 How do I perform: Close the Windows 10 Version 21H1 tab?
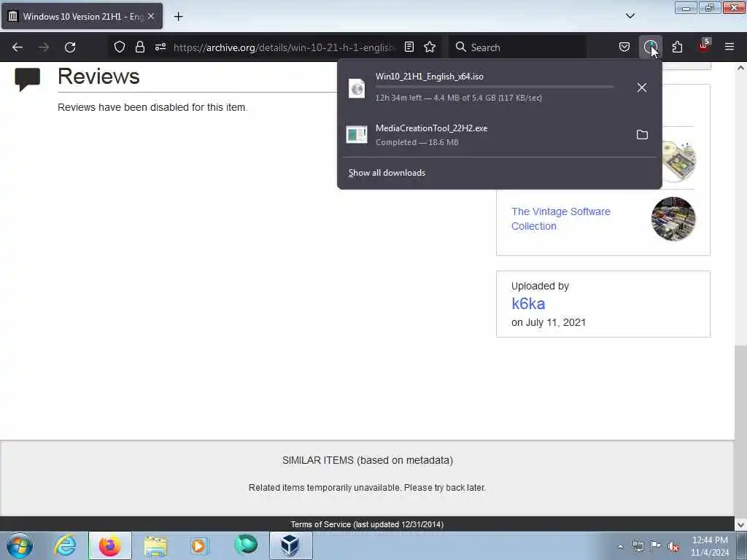[x=151, y=16]
